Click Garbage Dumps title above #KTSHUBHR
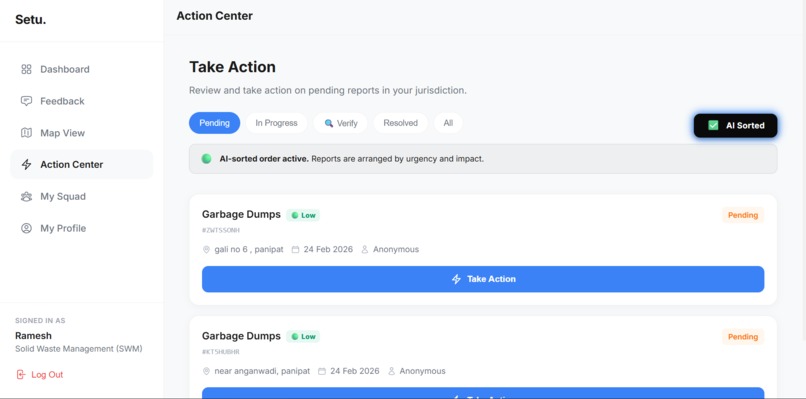Screen dimensions: 806x399 tap(241, 336)
